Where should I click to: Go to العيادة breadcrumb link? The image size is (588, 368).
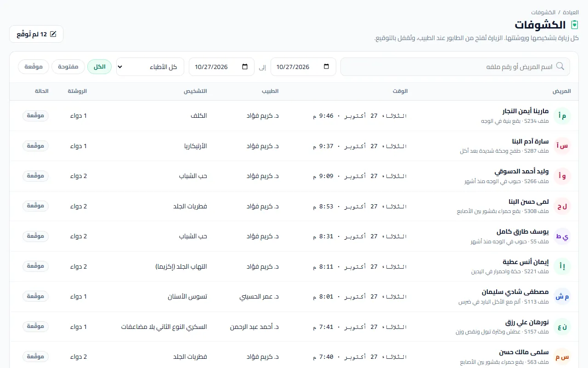(571, 12)
